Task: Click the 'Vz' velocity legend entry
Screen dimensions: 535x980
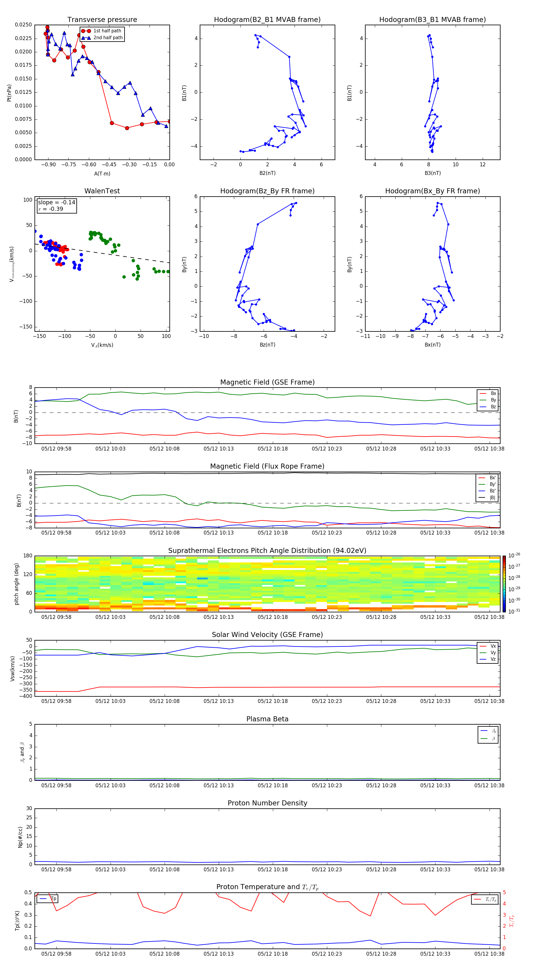Action: [x=488, y=659]
